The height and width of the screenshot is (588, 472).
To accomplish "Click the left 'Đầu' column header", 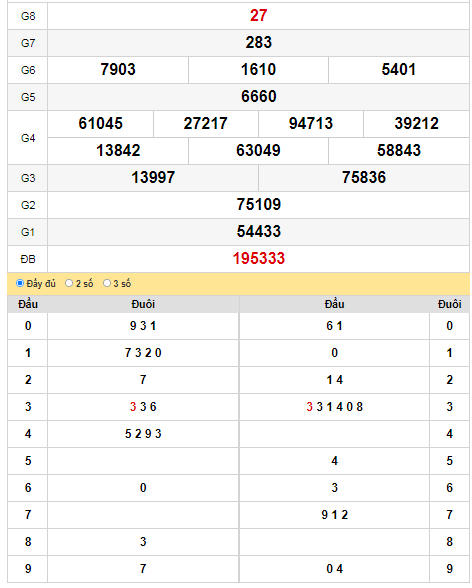I will pyautogui.click(x=28, y=304).
